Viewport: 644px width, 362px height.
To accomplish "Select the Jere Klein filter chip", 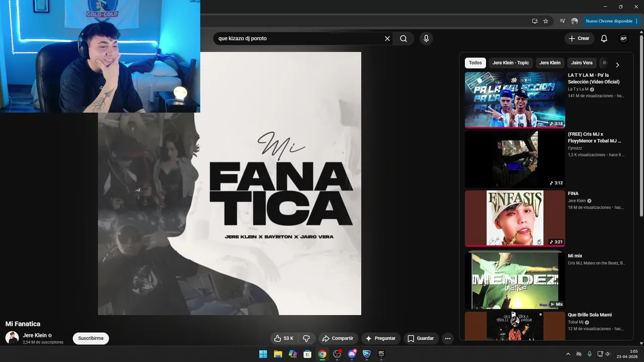I will coord(550,63).
